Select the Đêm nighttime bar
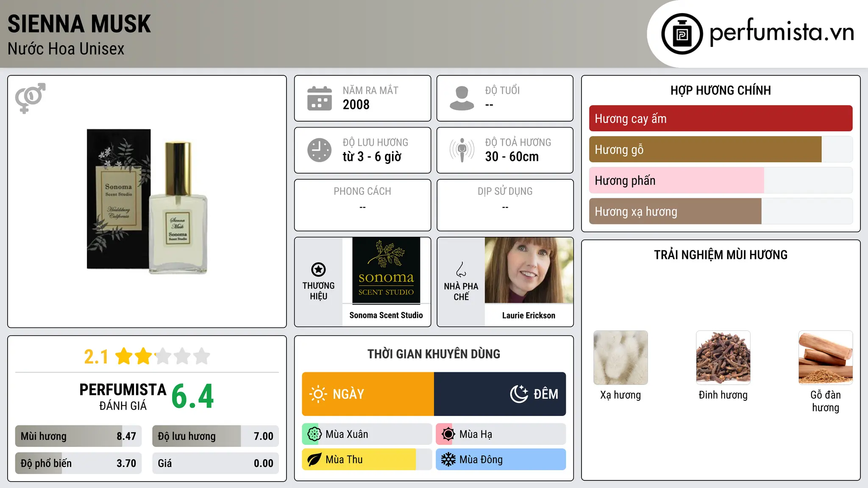Screen dimensions: 868x488 coord(500,394)
